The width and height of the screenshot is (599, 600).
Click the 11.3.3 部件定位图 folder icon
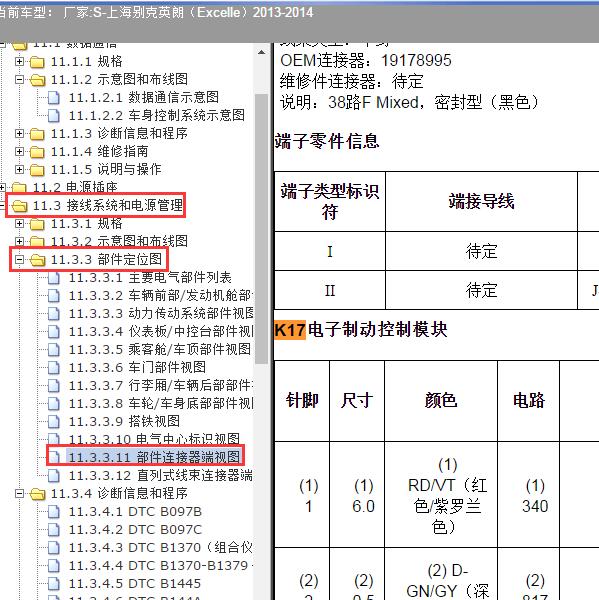pyautogui.click(x=37, y=260)
